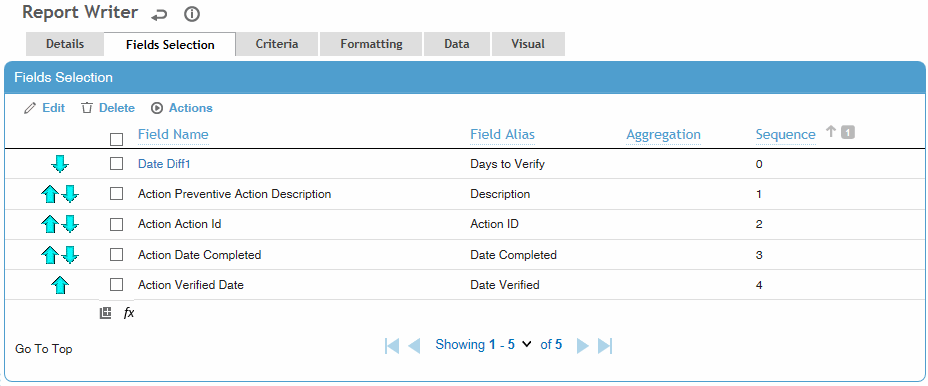
Task: Click the Edit button
Action: [x=44, y=108]
